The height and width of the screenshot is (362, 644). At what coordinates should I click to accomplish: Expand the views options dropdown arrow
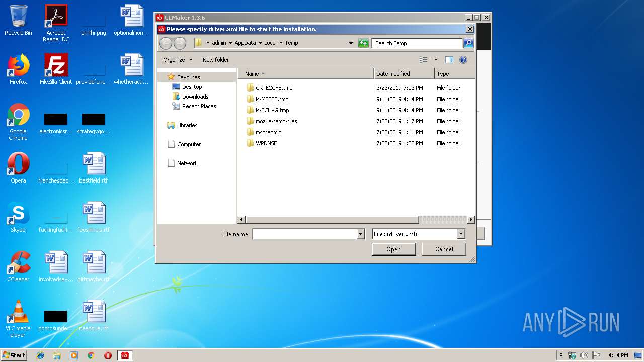(x=436, y=60)
